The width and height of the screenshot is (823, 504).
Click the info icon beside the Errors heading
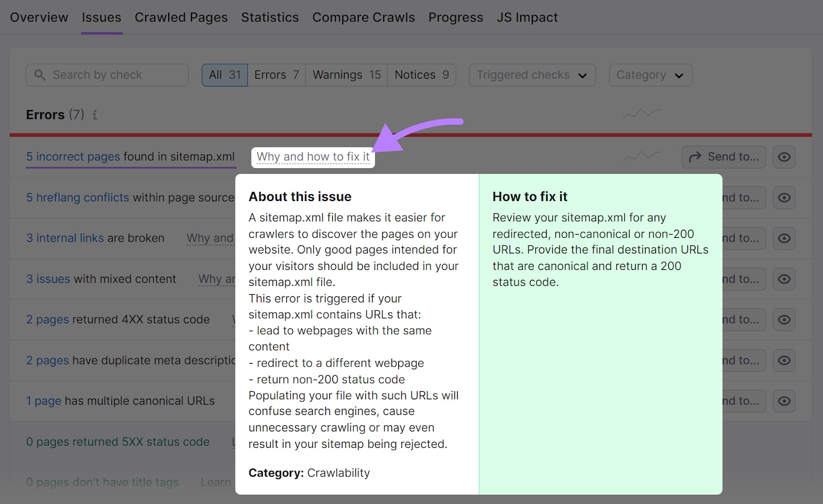point(94,115)
